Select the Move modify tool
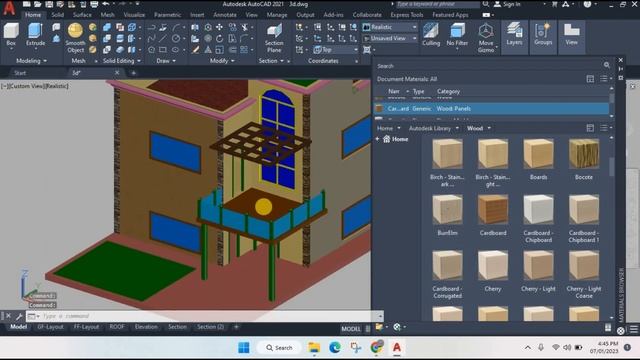The image size is (640, 360). pyautogui.click(x=220, y=27)
